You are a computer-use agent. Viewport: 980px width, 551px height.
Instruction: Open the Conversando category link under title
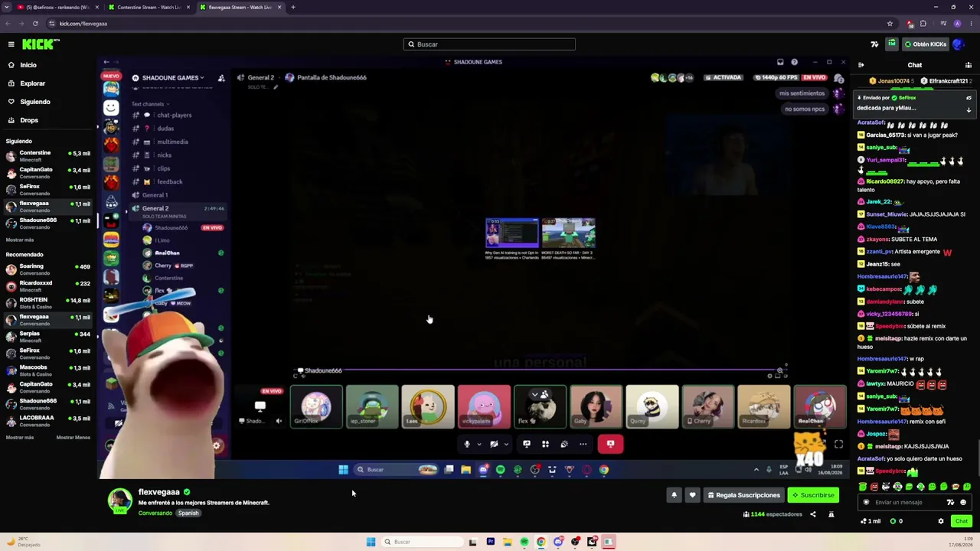[155, 514]
